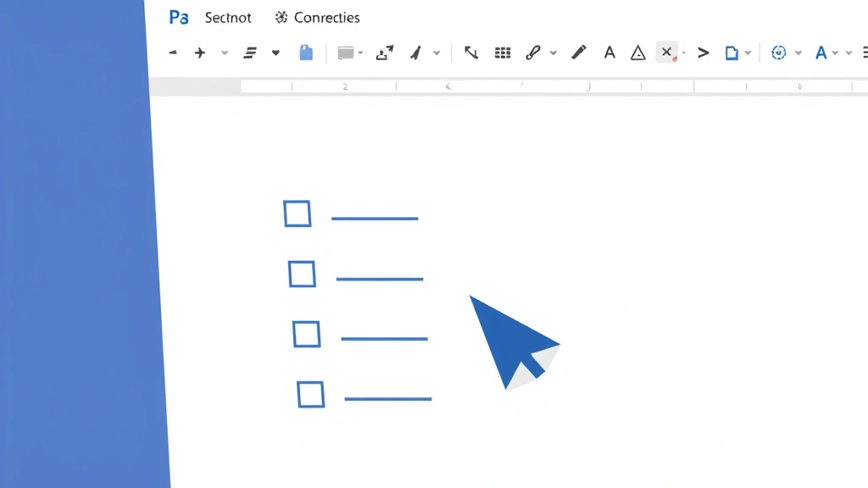The image size is (868, 488).
Task: Select the Paste clipboard icon
Action: pyautogui.click(x=306, y=52)
